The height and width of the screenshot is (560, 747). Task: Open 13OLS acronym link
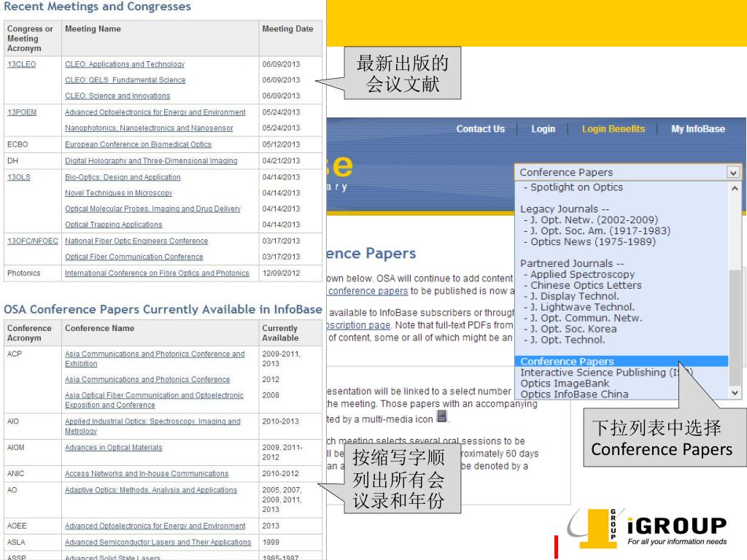[x=18, y=177]
